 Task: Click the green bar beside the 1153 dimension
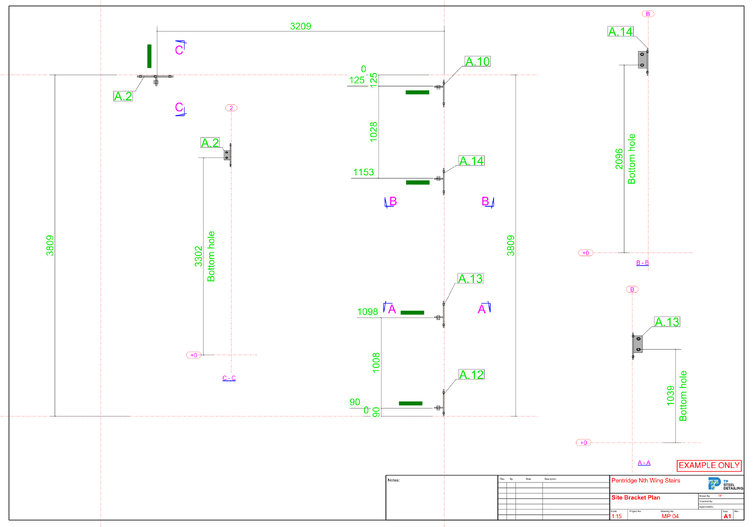pyautogui.click(x=417, y=183)
